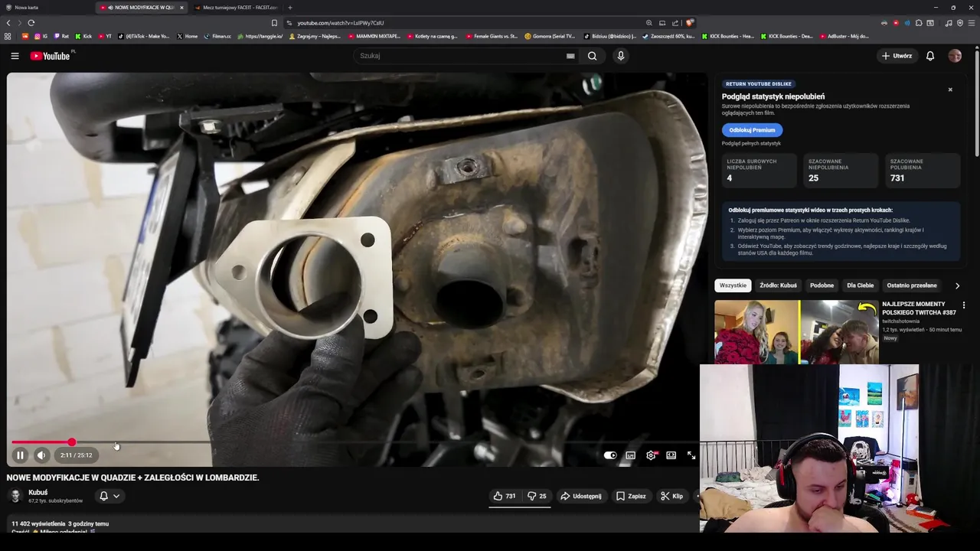Bookmark this page icon
Viewport: 980px width, 551px height.
click(x=274, y=23)
